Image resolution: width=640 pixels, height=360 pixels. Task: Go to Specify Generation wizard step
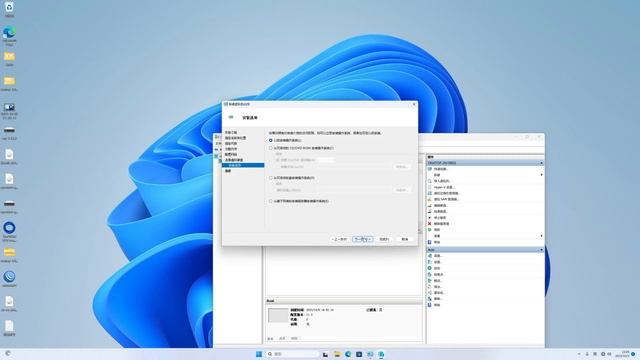[x=231, y=144]
